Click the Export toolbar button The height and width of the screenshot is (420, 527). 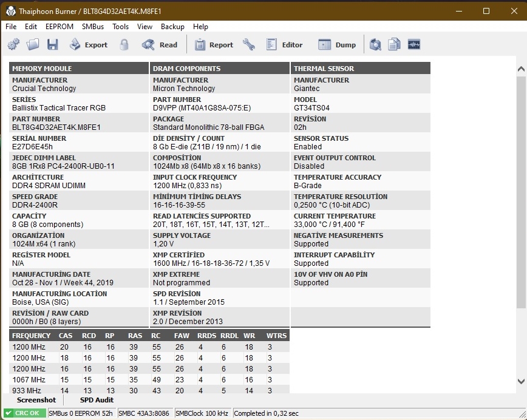click(89, 44)
